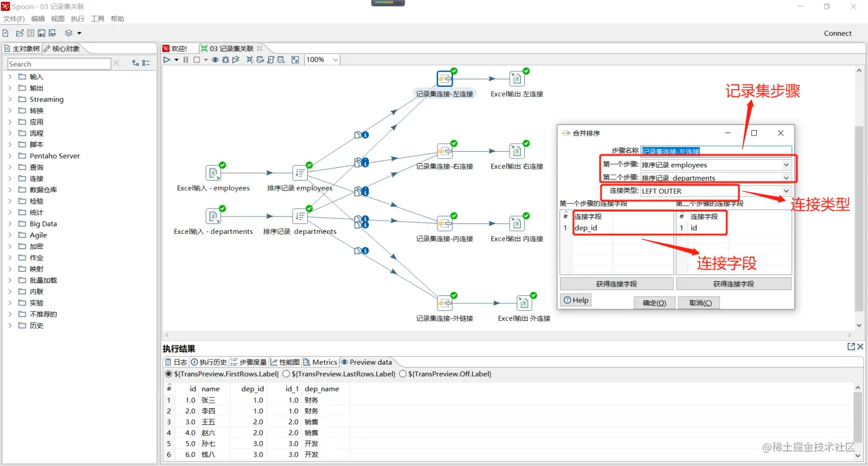Screen dimensions: 868x466
Task: Click the Get SQL icon
Action: (x=270, y=60)
